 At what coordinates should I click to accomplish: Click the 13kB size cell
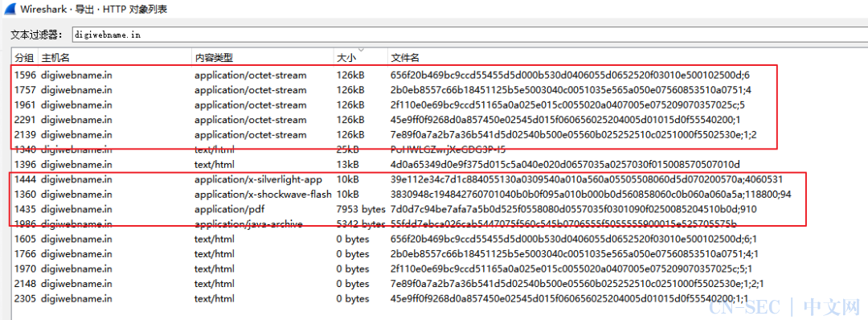coord(348,165)
